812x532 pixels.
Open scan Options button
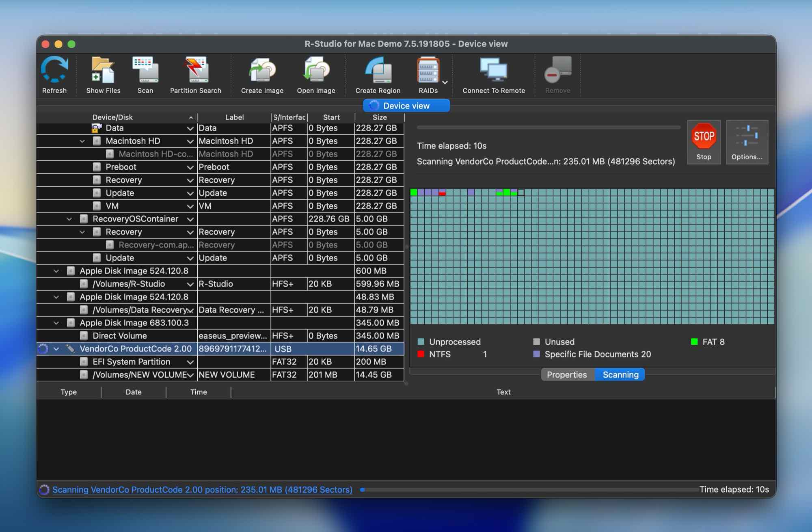coord(747,142)
